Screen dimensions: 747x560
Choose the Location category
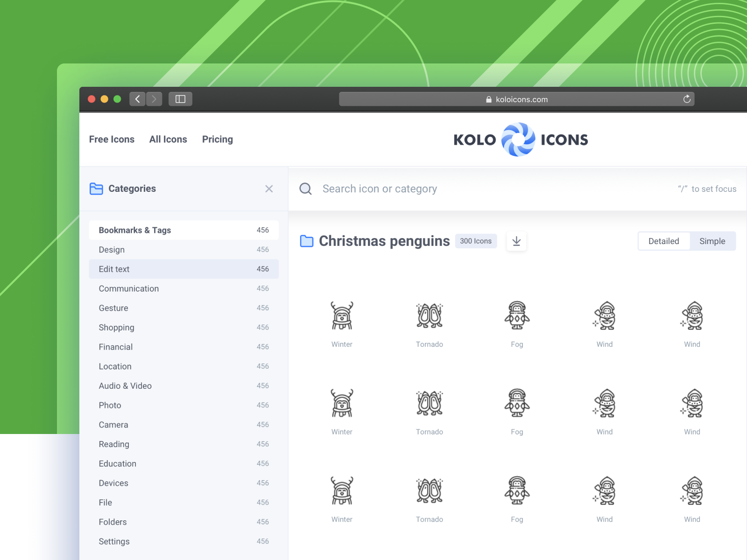click(184, 366)
